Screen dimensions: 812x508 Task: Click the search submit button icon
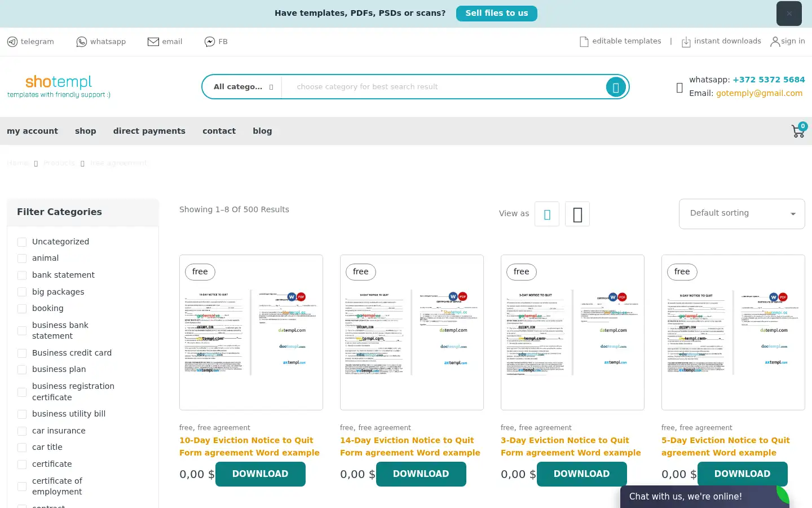tap(616, 87)
